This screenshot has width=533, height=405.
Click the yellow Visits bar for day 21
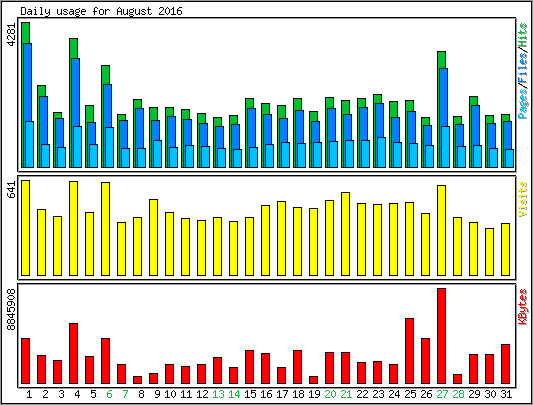(x=346, y=234)
